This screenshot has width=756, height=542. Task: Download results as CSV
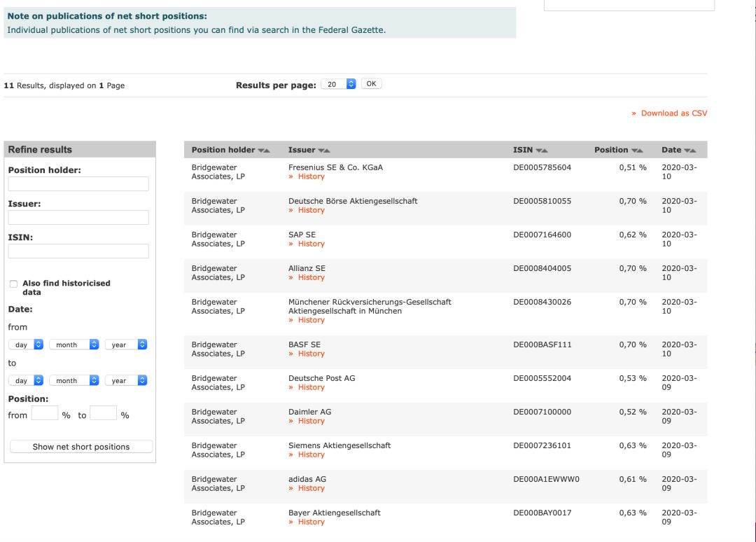pos(669,113)
